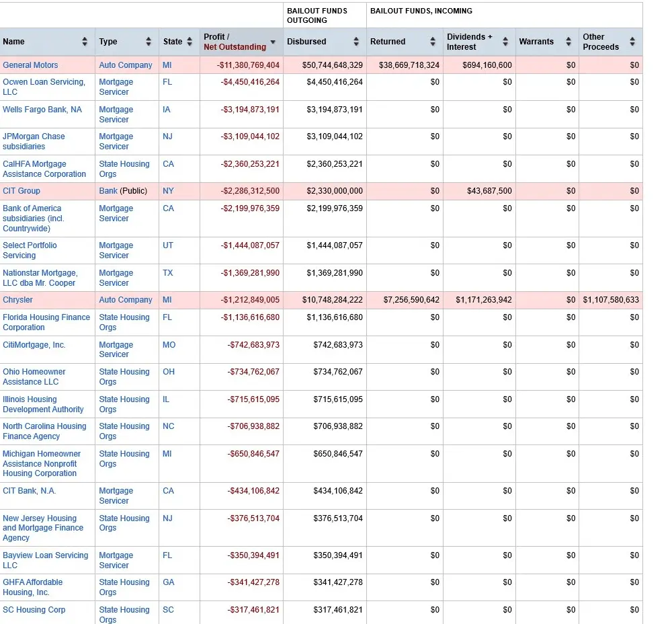This screenshot has height=624, width=672.
Task: Click the UT state link for Select Portfolio
Action: [168, 245]
